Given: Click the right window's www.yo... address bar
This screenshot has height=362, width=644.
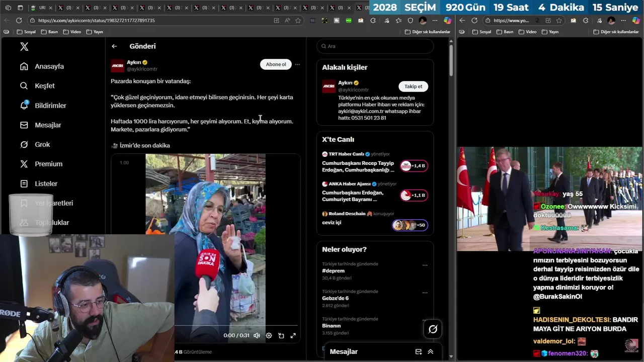Looking at the screenshot, I should tap(511, 21).
